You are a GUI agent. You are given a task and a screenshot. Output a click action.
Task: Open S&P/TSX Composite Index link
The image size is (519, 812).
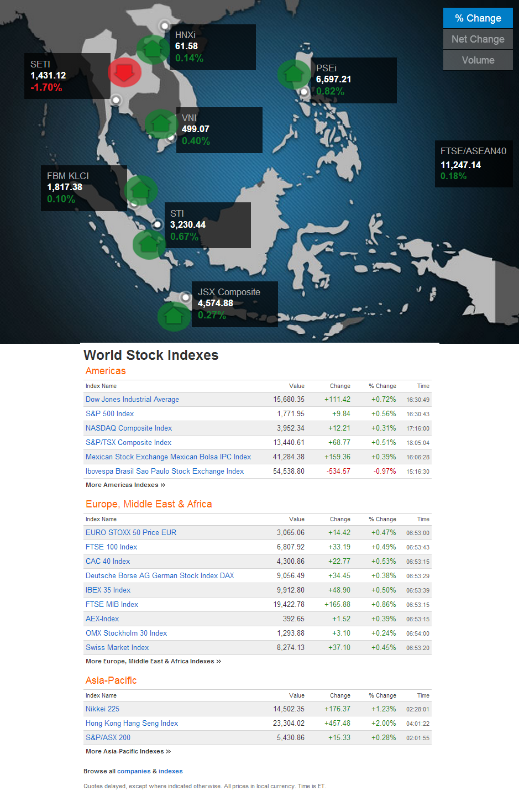(128, 443)
